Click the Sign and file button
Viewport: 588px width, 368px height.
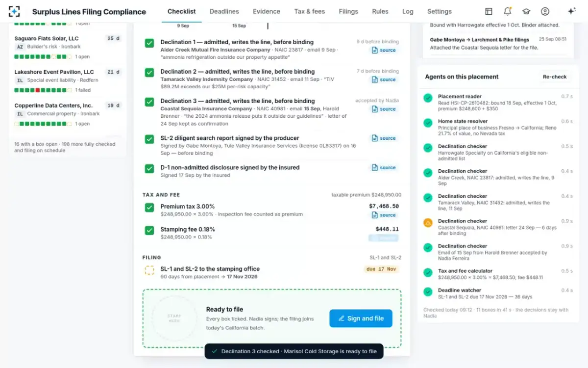(x=361, y=318)
